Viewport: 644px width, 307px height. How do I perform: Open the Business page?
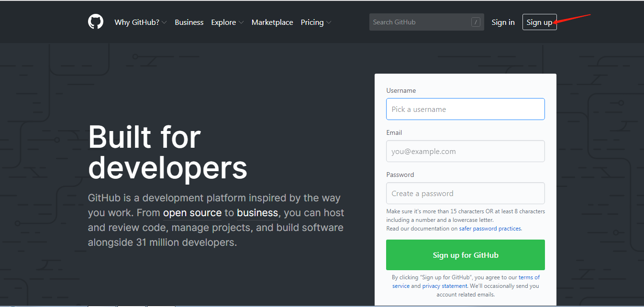(189, 22)
